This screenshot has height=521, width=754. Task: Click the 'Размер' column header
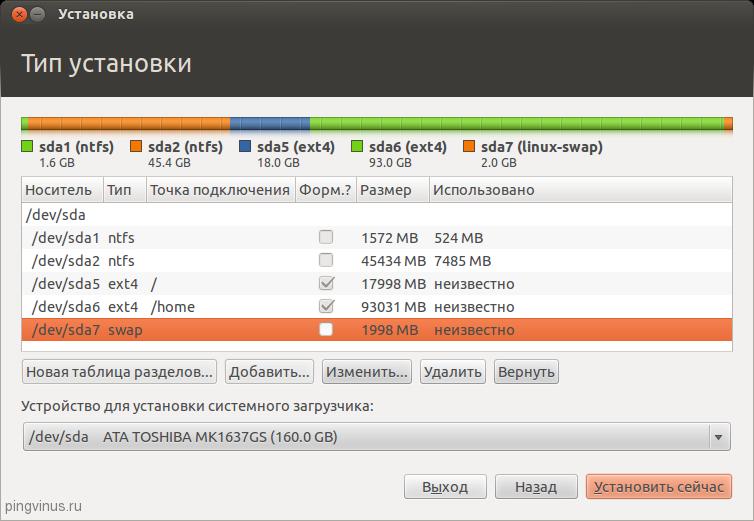(392, 190)
